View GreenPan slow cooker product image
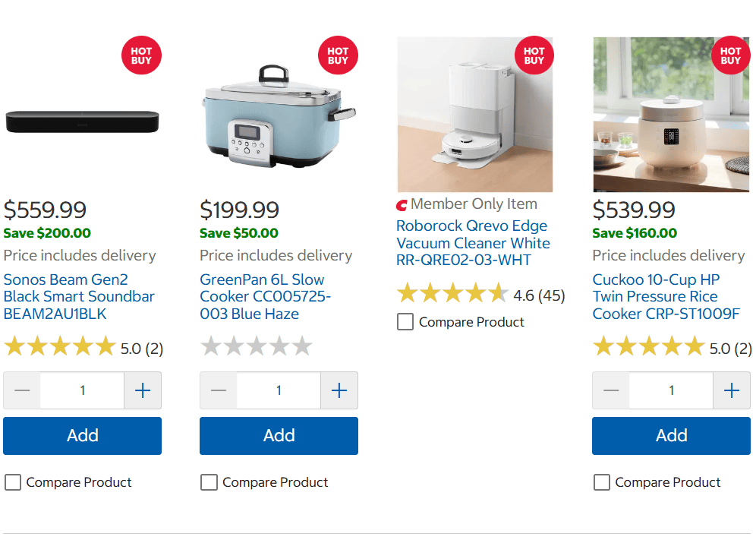The height and width of the screenshot is (540, 756). pyautogui.click(x=279, y=115)
